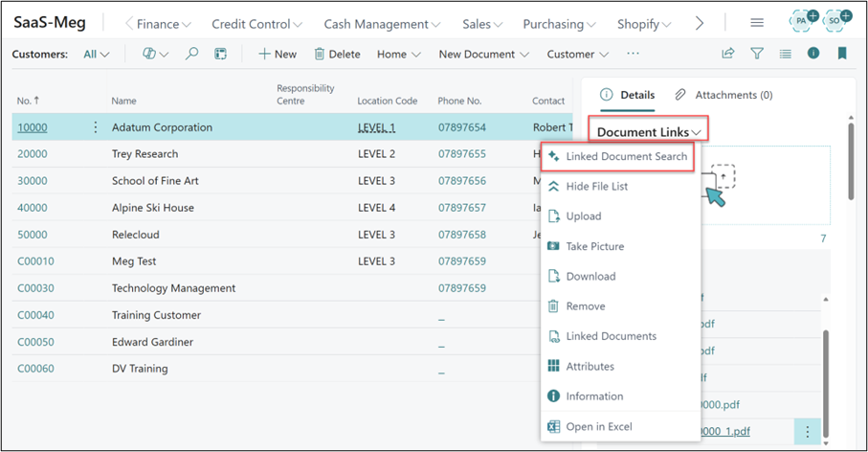The height and width of the screenshot is (452, 868).
Task: Click the bookmark icon
Action: coord(842,54)
